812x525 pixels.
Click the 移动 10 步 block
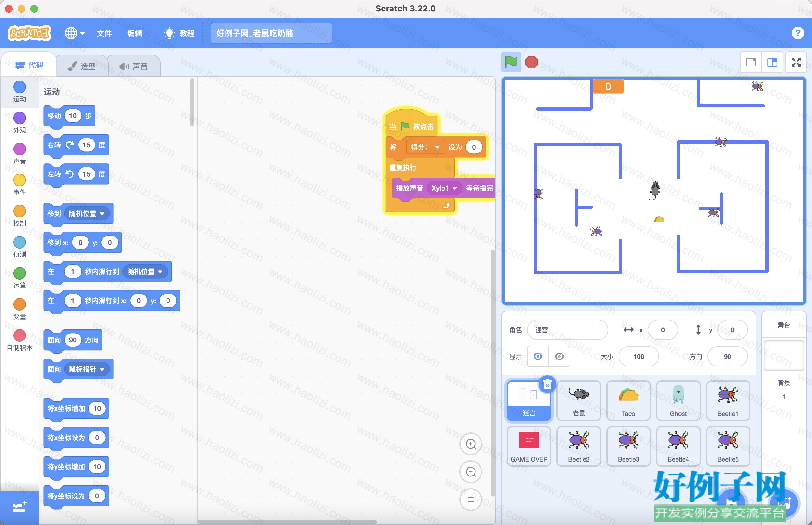[x=69, y=116]
